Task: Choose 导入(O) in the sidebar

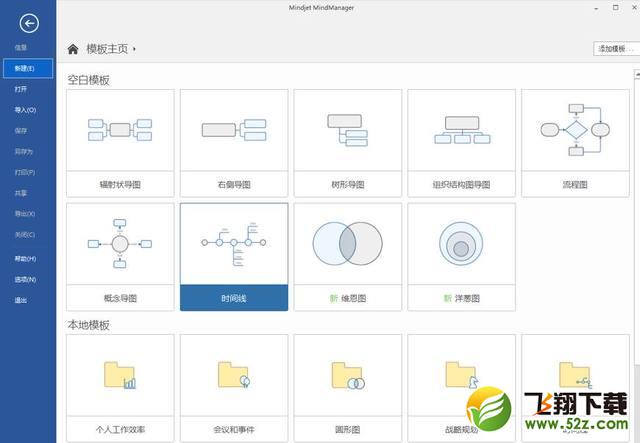Action: pos(25,110)
